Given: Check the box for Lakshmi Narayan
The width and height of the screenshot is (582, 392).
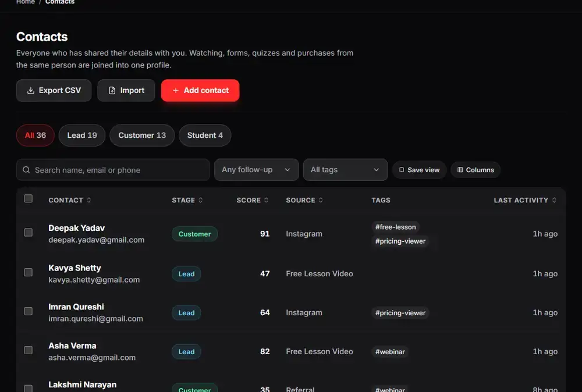Looking at the screenshot, I should [x=28, y=389].
